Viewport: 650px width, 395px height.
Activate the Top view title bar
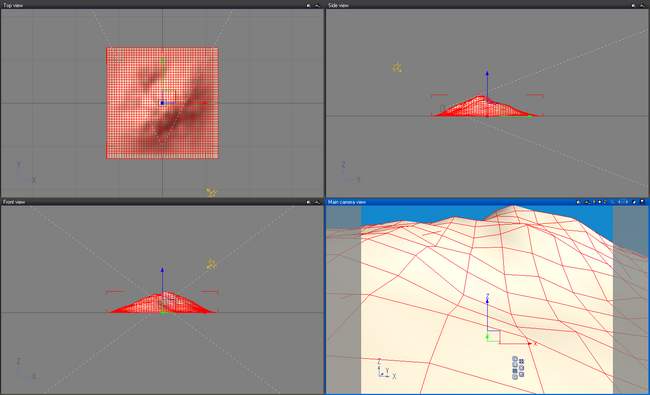coord(162,5)
